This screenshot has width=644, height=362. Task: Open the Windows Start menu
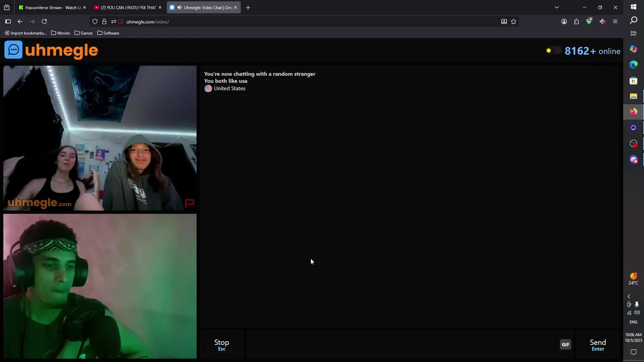(x=633, y=6)
